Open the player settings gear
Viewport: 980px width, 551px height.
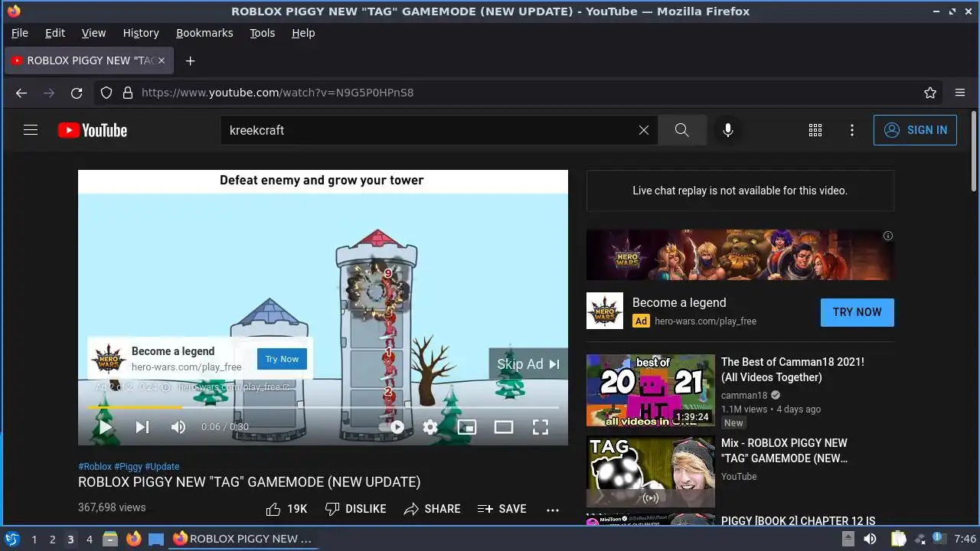[430, 427]
